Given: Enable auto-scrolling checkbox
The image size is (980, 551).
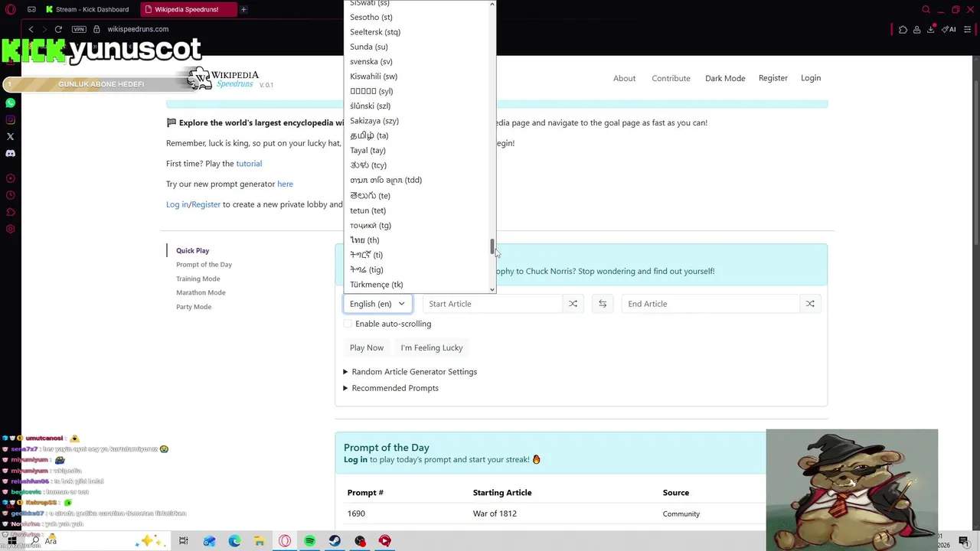Looking at the screenshot, I should pos(348,324).
